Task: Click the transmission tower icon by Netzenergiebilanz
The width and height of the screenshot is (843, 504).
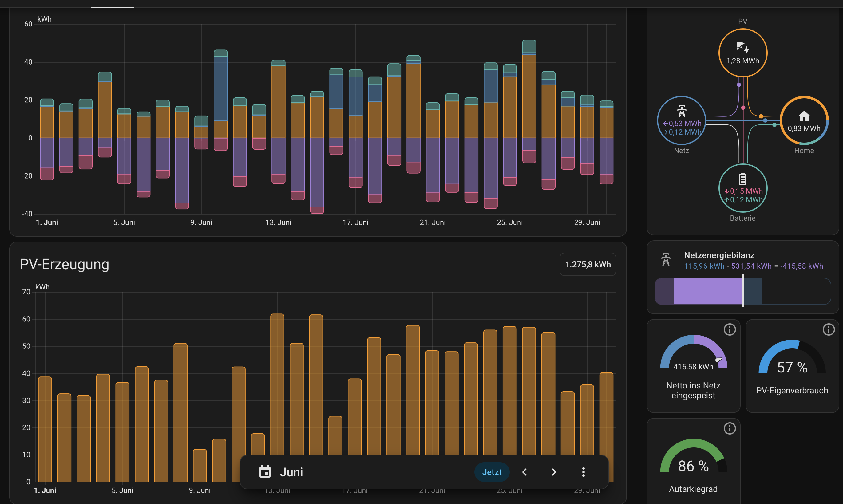Action: 666,259
